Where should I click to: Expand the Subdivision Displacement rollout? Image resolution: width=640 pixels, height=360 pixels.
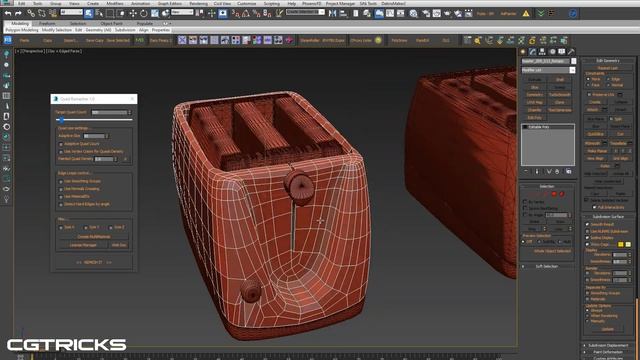(608, 345)
